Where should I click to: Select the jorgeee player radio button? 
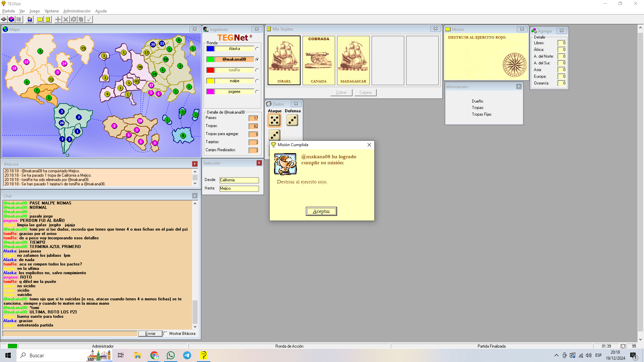coord(257,92)
